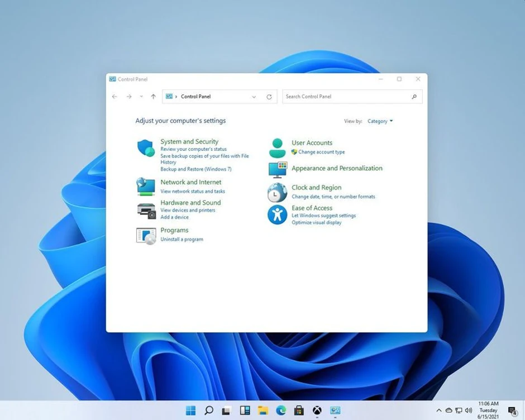Viewport: 525px width, 420px height.
Task: Open Hardware and Sound settings
Action: (x=190, y=202)
